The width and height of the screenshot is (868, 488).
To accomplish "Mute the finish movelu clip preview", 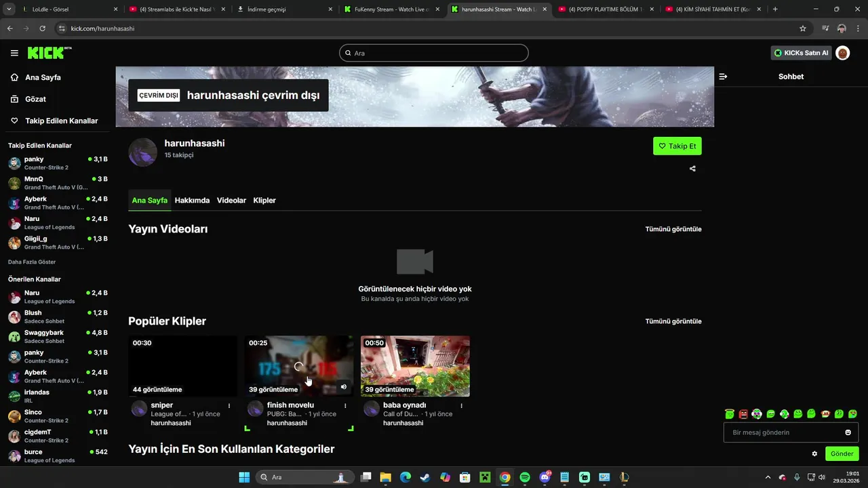I will click(343, 387).
